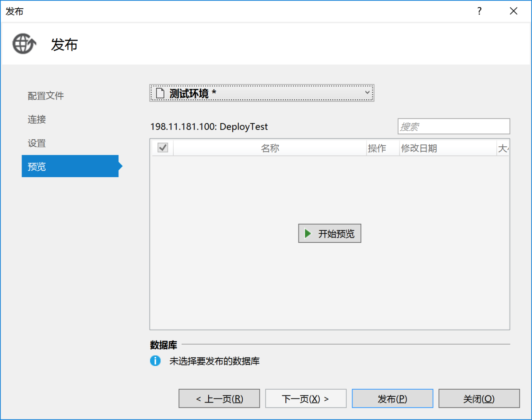The width and height of the screenshot is (532, 420).
Task: Open the 设置 tab
Action: pos(37,143)
